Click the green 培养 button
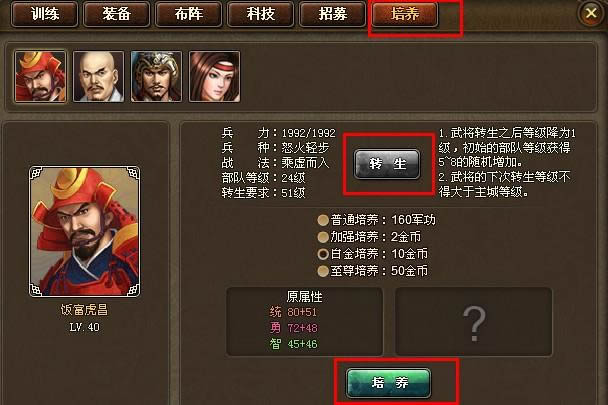Screen dimensions: 608x405 [389, 383]
